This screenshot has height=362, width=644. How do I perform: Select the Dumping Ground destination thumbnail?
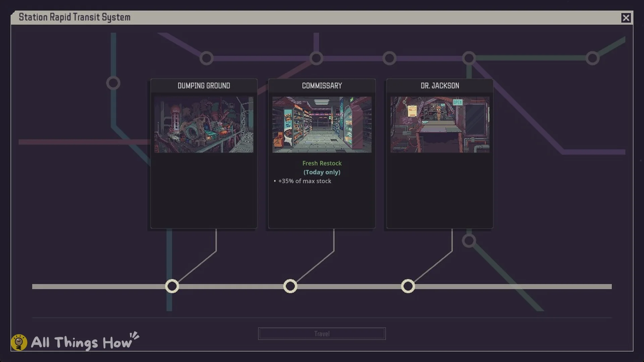(204, 125)
